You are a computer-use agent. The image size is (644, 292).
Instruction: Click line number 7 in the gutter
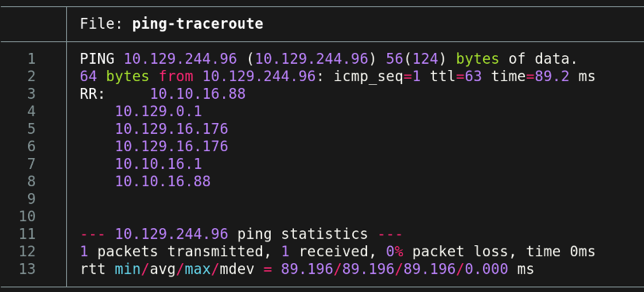coord(32,164)
